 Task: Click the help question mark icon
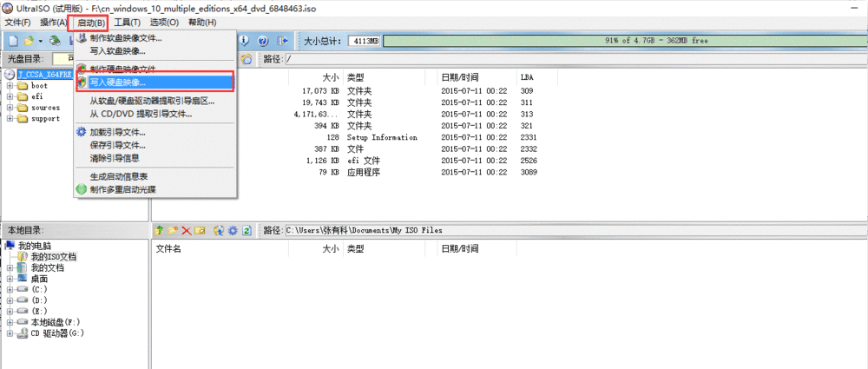(263, 41)
